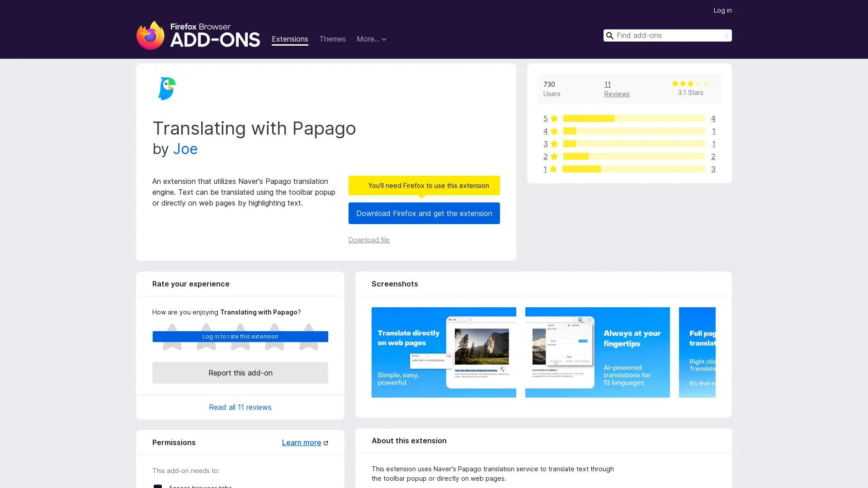Click the fifth gray rating star

(x=308, y=337)
